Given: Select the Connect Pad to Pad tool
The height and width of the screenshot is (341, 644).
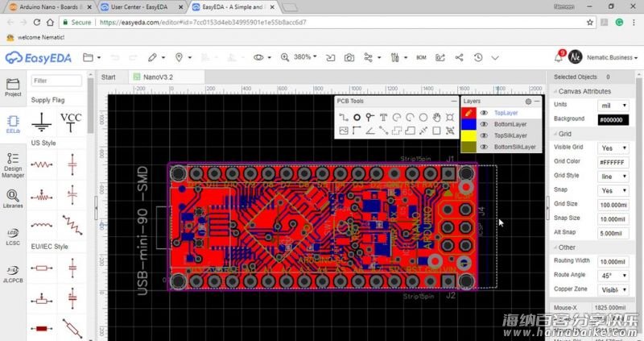Looking at the screenshot, I should pos(383,131).
